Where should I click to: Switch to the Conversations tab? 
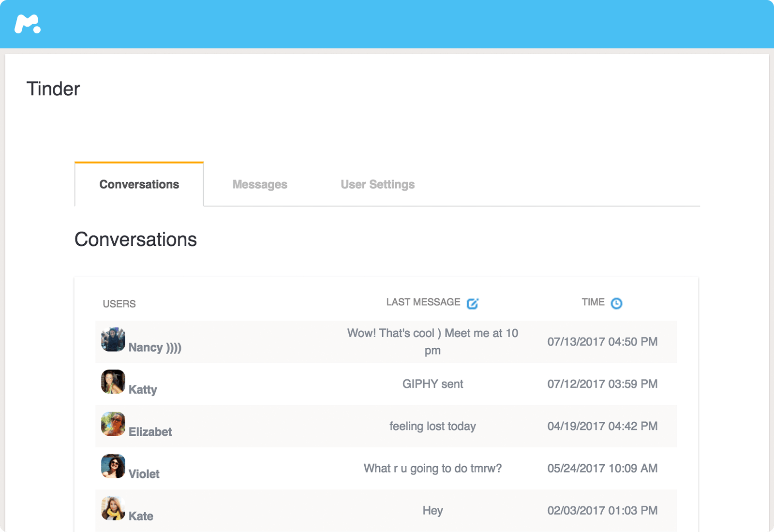tap(139, 184)
